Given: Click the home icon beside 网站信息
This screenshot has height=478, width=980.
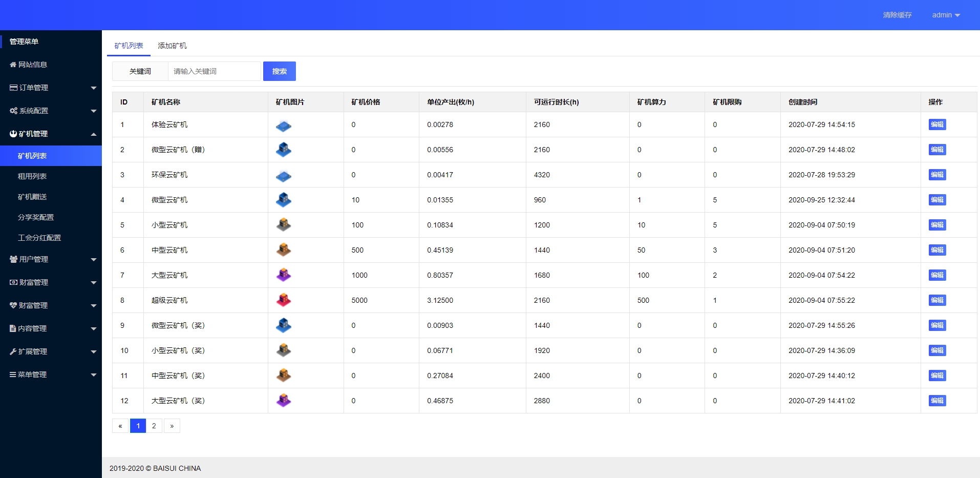Looking at the screenshot, I should [13, 65].
